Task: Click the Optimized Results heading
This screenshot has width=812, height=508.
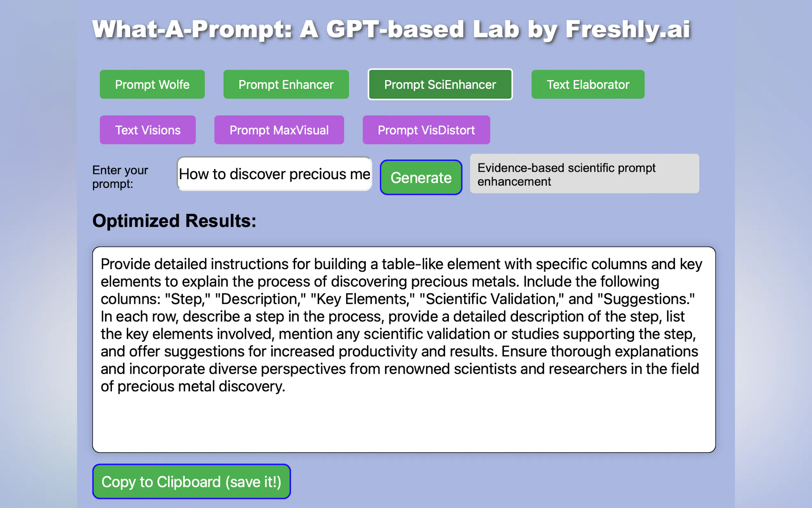Action: (174, 221)
